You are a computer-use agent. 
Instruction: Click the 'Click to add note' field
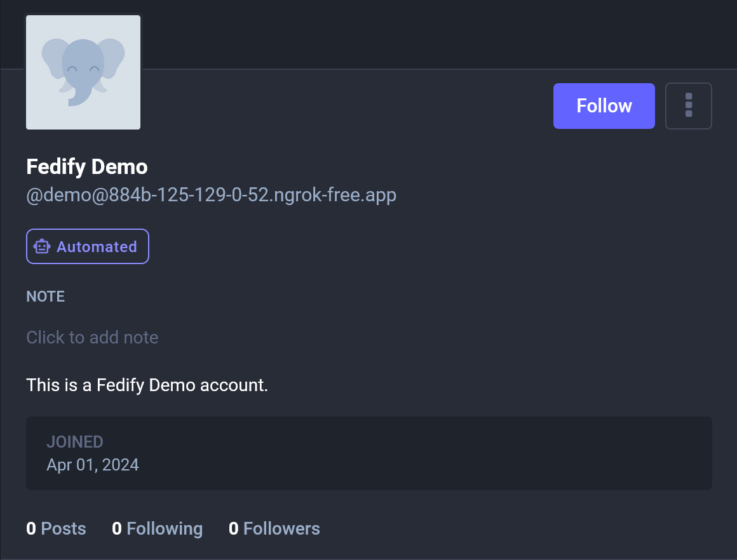(x=92, y=337)
